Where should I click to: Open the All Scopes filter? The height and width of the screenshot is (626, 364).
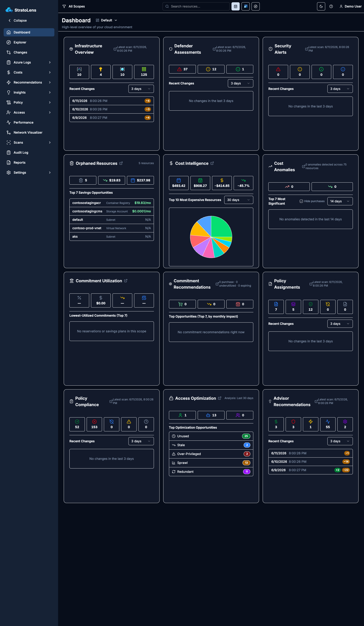73,6
